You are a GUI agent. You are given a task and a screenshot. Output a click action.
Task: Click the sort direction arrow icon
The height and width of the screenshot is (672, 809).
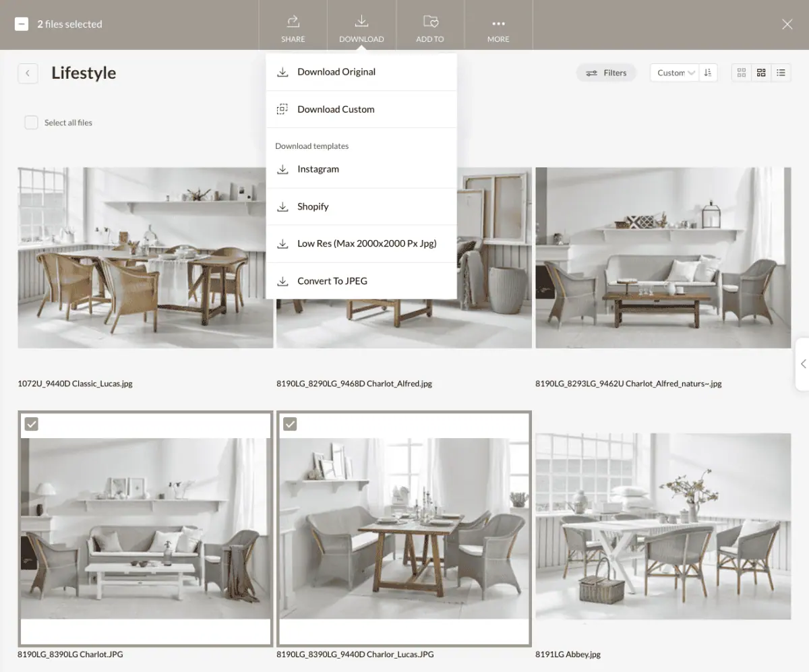coord(707,72)
